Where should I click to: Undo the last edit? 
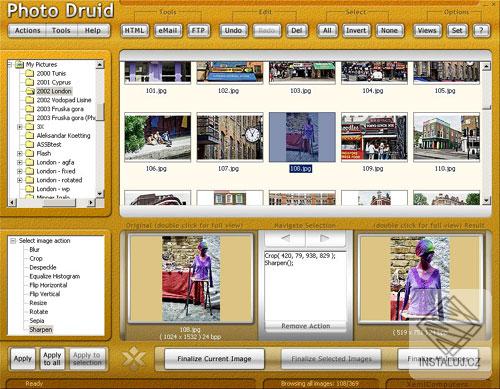pos(233,31)
